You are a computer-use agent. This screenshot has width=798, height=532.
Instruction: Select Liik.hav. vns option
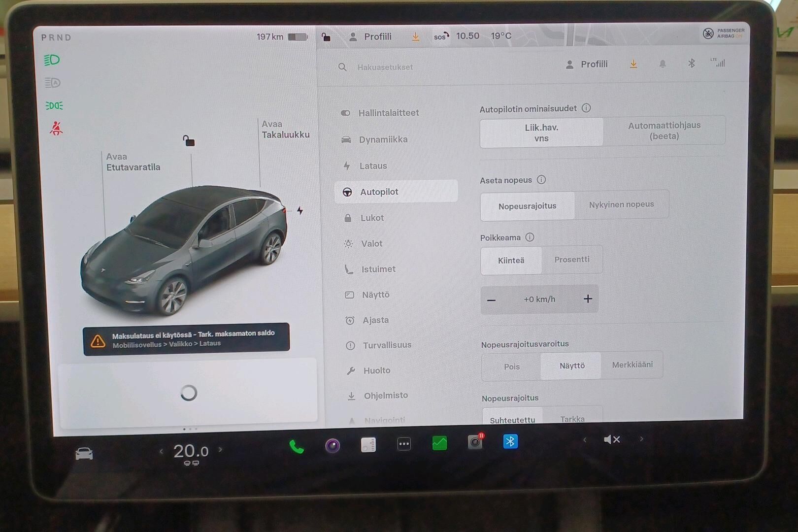[541, 133]
